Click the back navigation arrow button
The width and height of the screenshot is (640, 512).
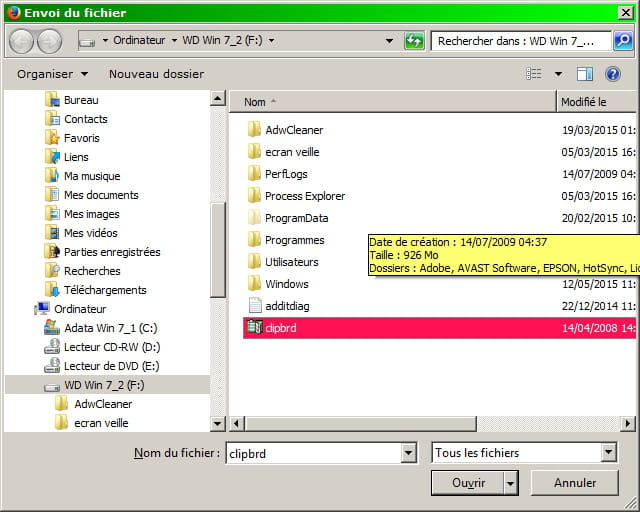22,41
